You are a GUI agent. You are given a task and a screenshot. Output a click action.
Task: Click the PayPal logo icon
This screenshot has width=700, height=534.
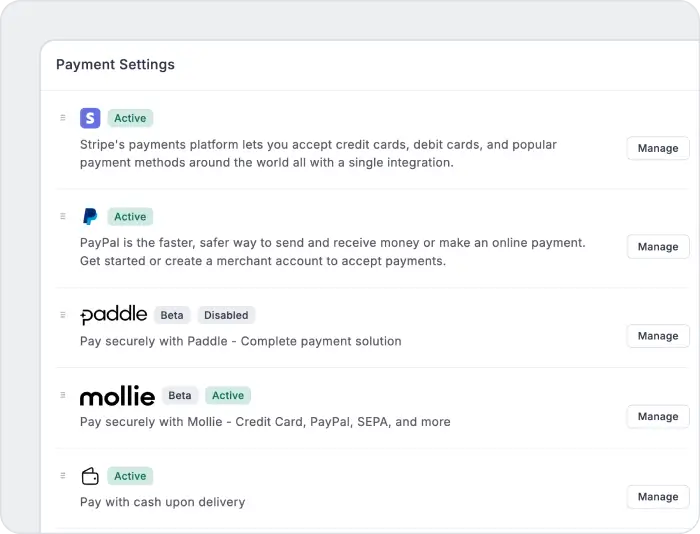pos(90,216)
